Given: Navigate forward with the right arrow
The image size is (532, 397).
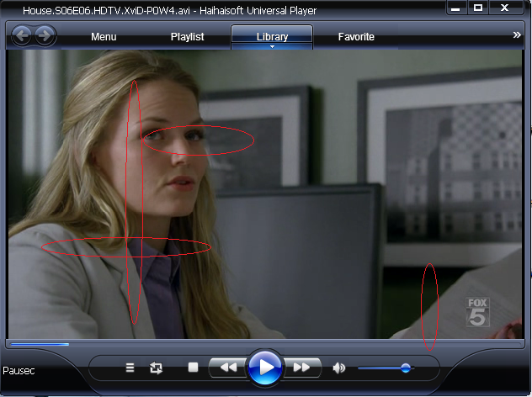Looking at the screenshot, I should coord(45,36).
